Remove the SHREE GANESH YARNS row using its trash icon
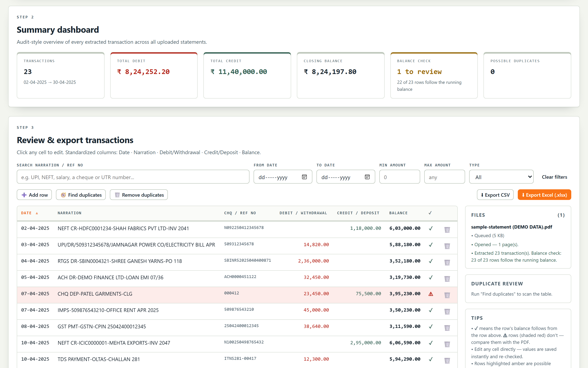Image resolution: width=588 pixels, height=368 pixels. [x=447, y=262]
